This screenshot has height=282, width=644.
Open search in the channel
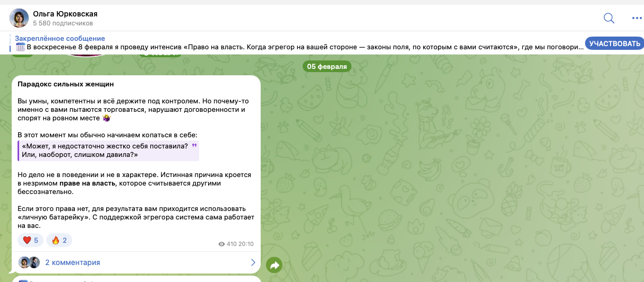(x=609, y=18)
